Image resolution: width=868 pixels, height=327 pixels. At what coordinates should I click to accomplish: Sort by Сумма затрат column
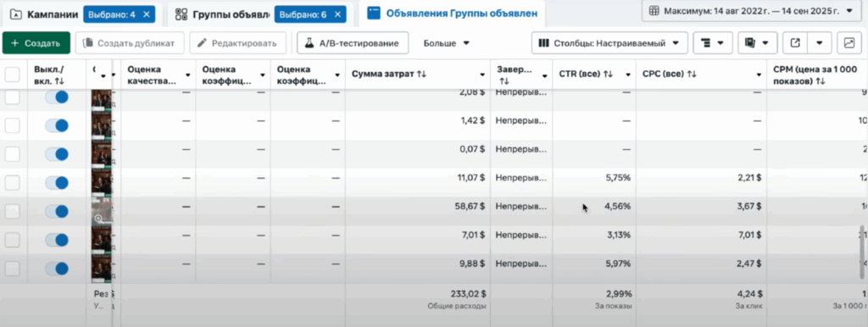(x=389, y=75)
